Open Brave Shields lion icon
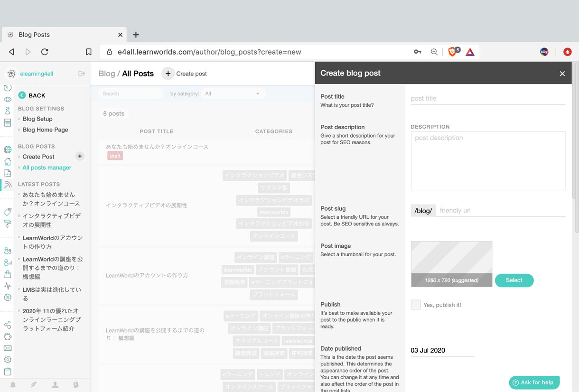This screenshot has width=579, height=392. click(x=453, y=51)
